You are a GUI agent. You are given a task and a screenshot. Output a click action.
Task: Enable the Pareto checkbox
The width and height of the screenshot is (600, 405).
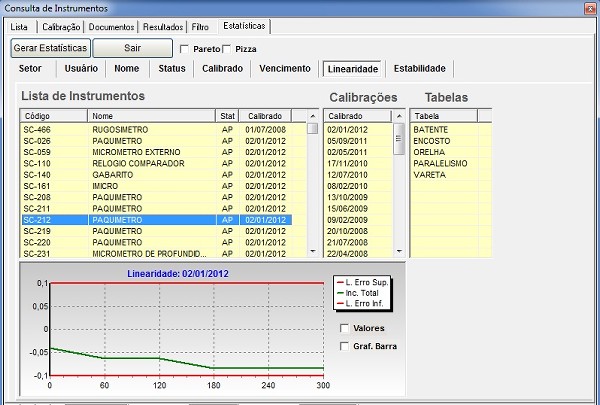184,49
